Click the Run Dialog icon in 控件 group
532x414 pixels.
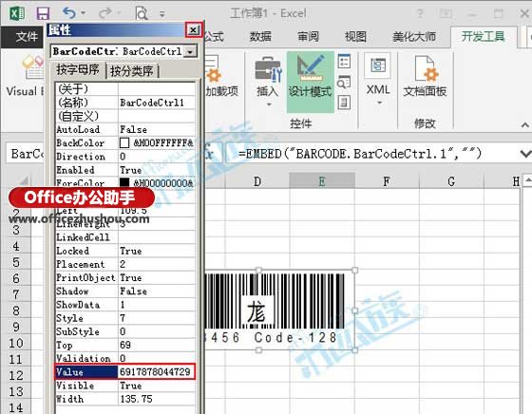[x=344, y=103]
